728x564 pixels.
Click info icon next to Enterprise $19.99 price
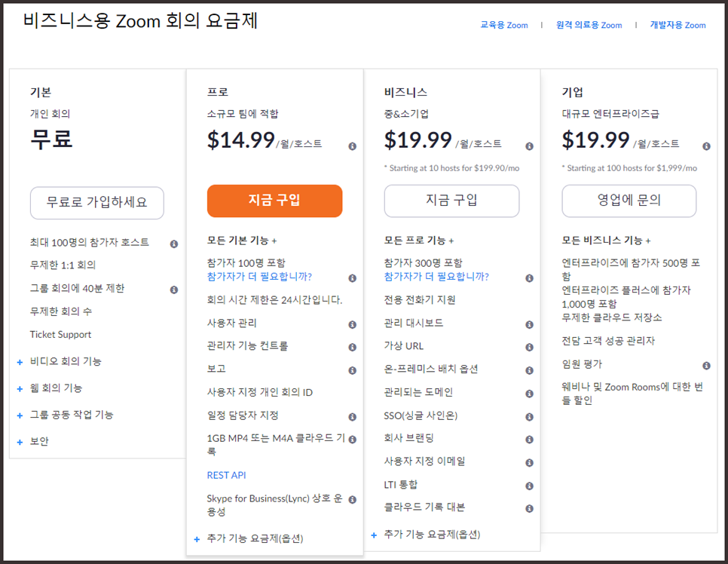click(706, 146)
